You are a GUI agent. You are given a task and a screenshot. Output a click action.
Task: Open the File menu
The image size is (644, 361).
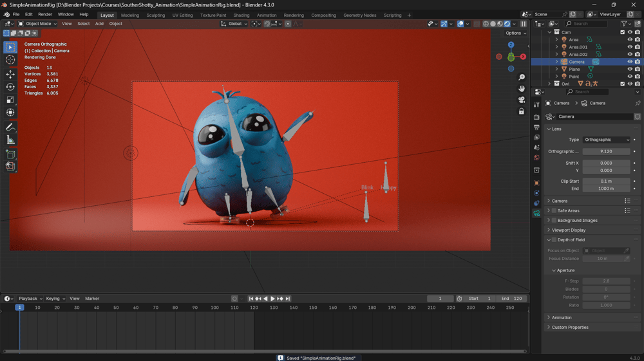point(16,14)
